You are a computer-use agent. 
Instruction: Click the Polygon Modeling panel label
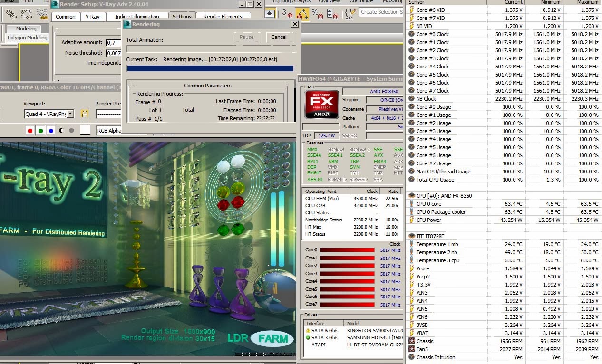point(27,38)
